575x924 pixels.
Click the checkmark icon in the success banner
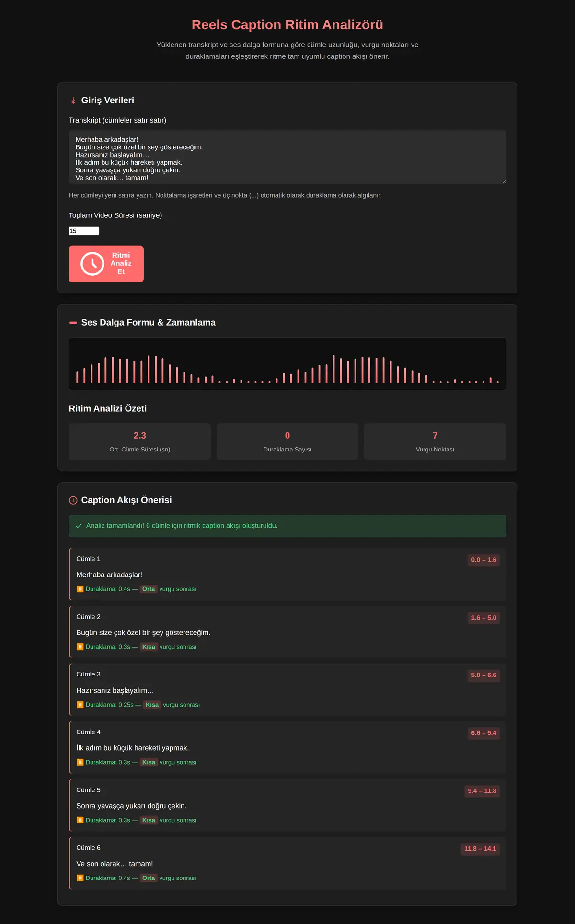pos(79,526)
